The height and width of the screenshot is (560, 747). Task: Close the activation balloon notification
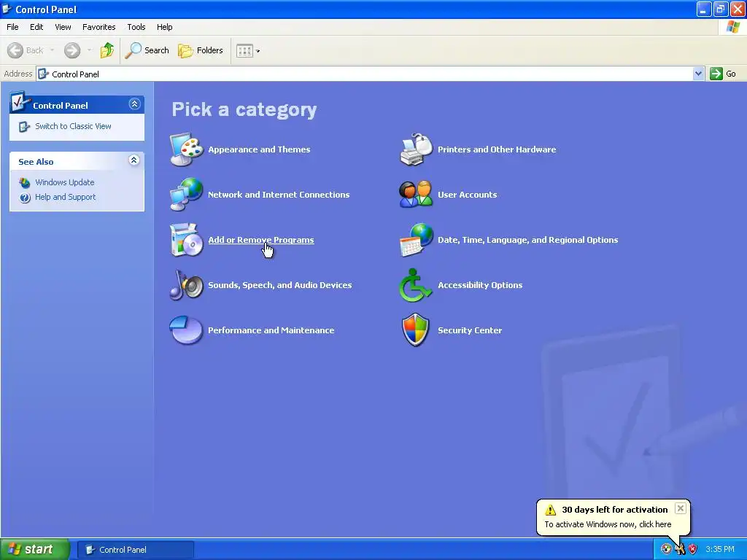pos(681,508)
